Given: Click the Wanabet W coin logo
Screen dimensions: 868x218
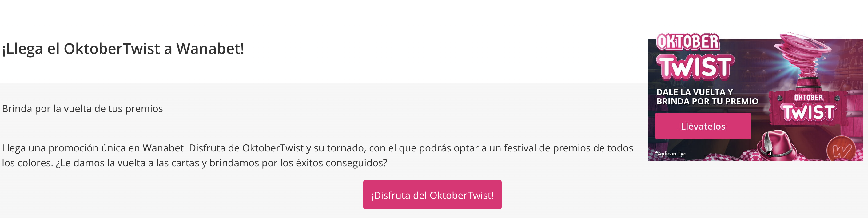Looking at the screenshot, I should 841,149.
